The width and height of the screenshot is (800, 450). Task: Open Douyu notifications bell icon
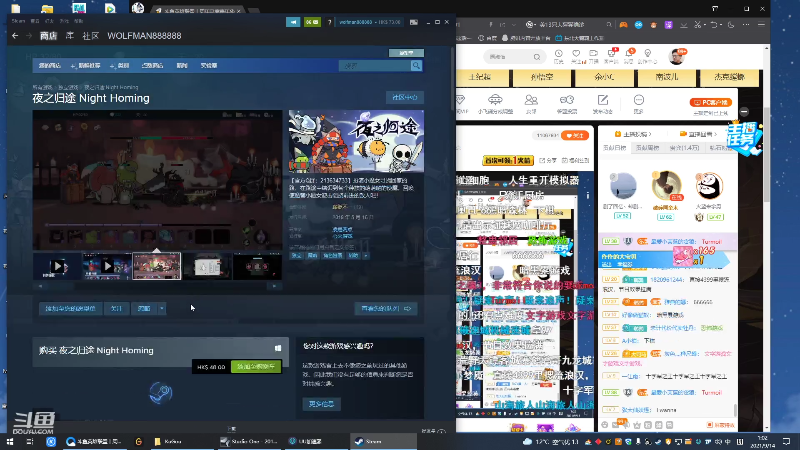click(630, 56)
